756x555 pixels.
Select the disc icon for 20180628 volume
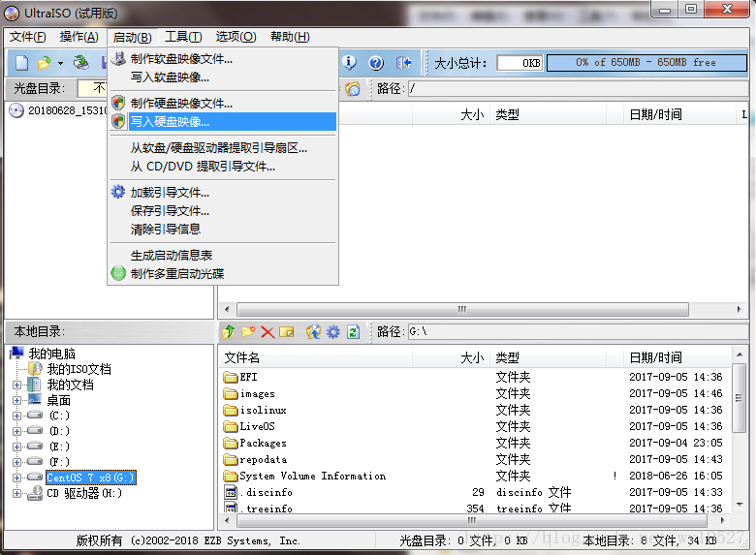coord(16,110)
